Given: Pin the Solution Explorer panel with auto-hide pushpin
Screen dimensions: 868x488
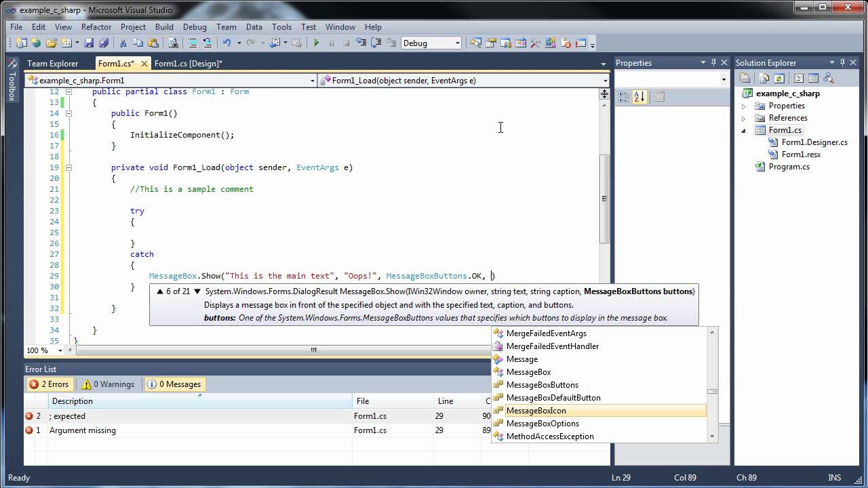Looking at the screenshot, I should [842, 62].
